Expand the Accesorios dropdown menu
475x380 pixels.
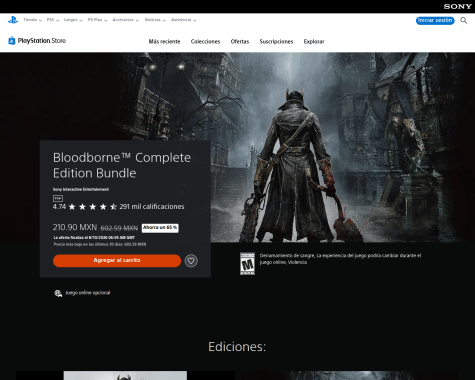[125, 20]
